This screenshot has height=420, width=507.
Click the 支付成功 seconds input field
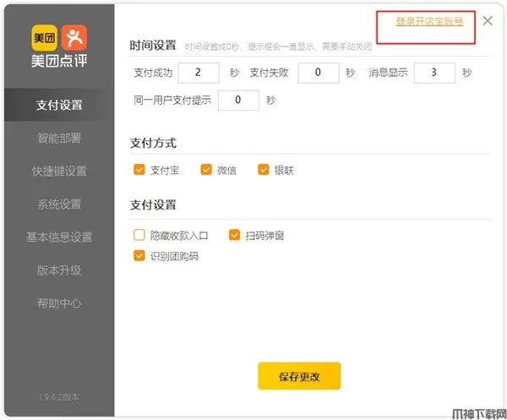200,73
